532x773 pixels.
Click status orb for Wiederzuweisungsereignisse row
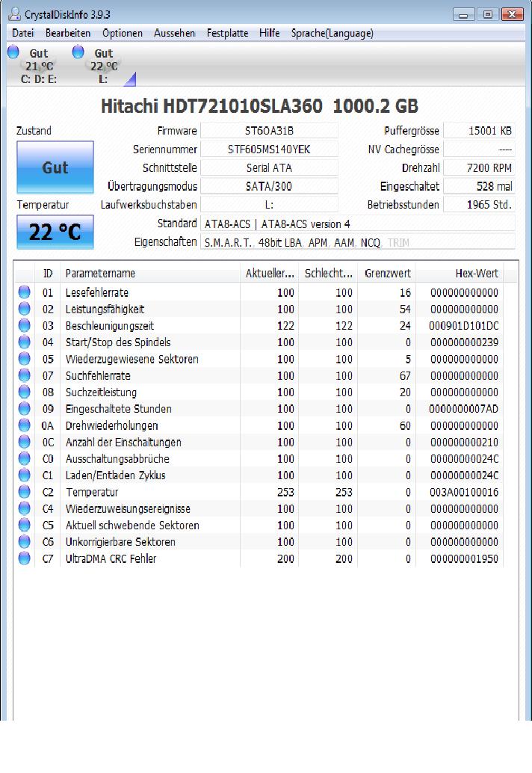coord(24,508)
